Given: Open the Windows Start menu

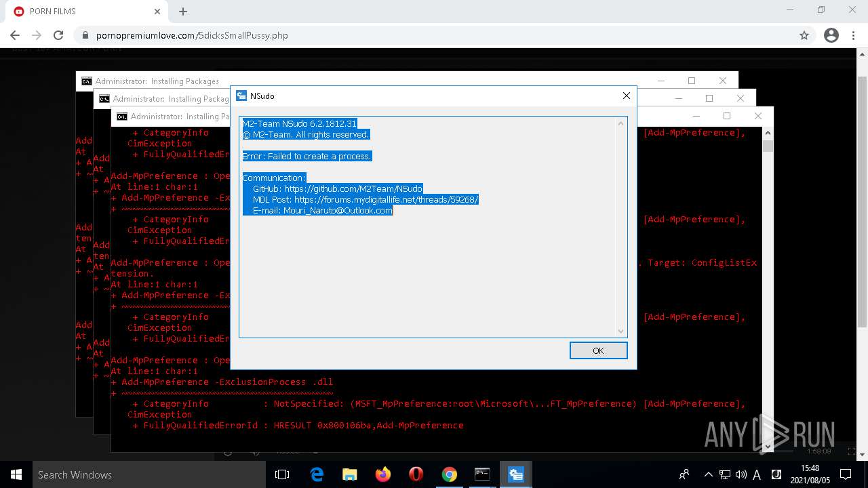Looking at the screenshot, I should tap(16, 474).
